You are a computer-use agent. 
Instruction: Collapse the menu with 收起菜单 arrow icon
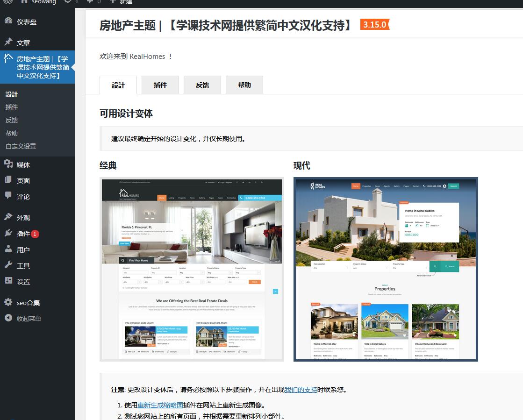(x=8, y=318)
